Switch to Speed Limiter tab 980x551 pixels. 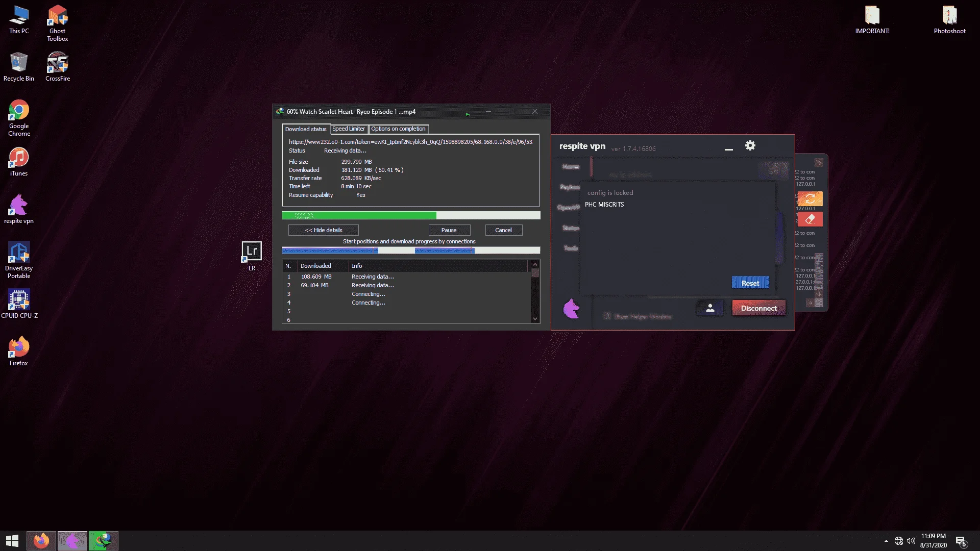[349, 129]
